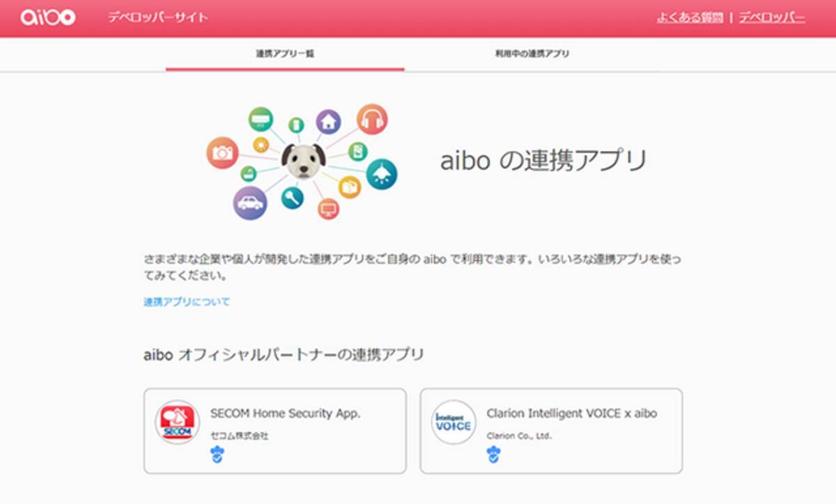The image size is (836, 504).
Task: Click the official badge under セコム株式会社
Action: [x=217, y=456]
